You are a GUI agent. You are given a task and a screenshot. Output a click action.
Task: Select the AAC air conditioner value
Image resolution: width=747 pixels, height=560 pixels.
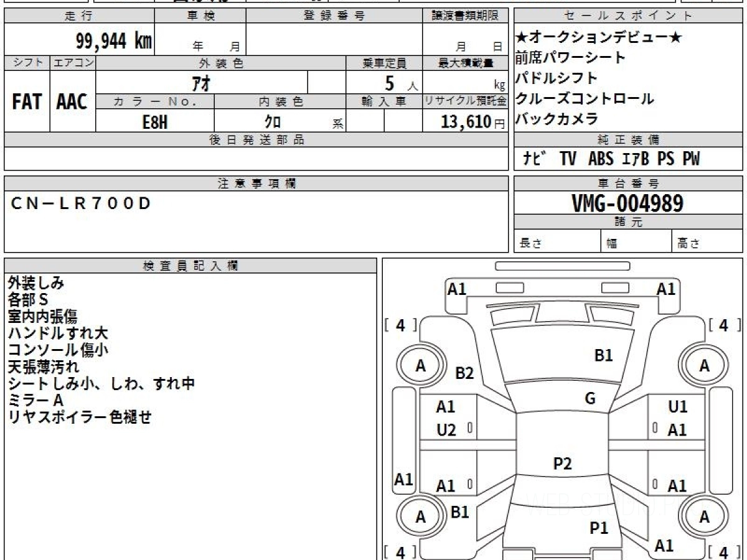[x=72, y=101]
